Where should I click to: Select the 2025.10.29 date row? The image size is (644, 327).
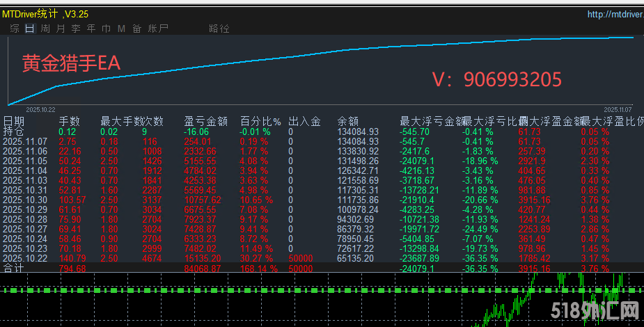(x=25, y=209)
